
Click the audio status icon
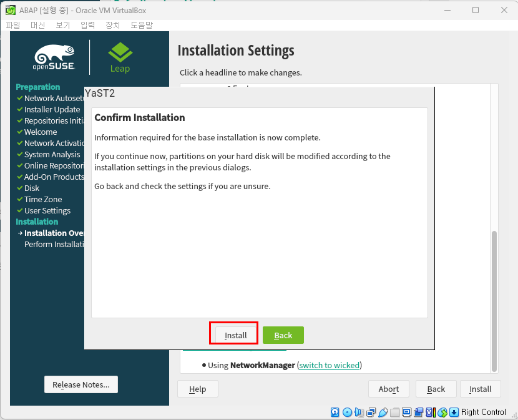[x=359, y=412]
